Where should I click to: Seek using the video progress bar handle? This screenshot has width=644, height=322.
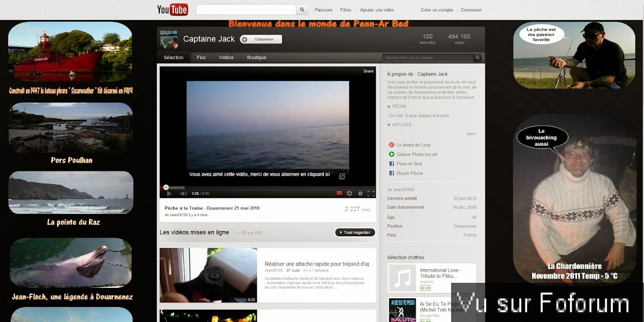pyautogui.click(x=166, y=188)
